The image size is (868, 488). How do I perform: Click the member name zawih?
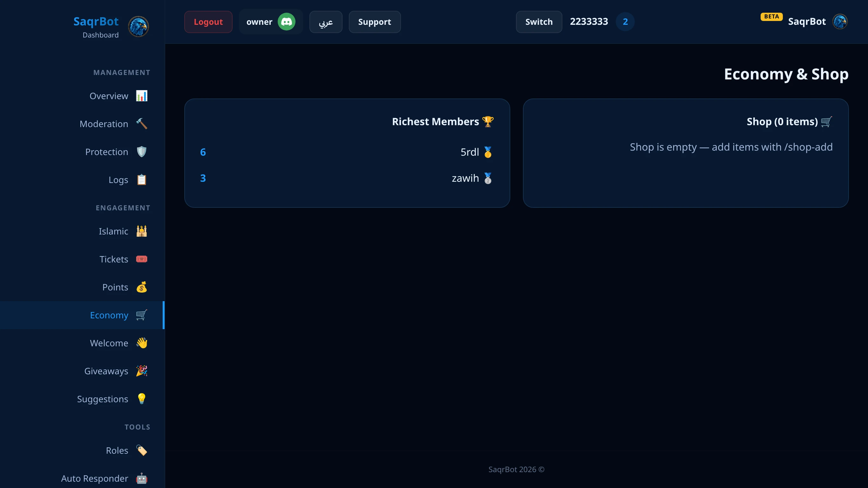coord(465,178)
